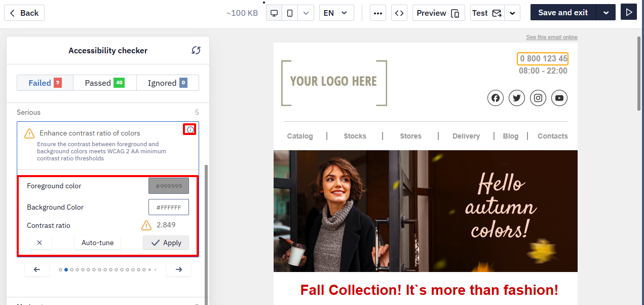The width and height of the screenshot is (644, 305).
Task: Click the Contrast ratio warning triangle icon
Action: [x=146, y=225]
